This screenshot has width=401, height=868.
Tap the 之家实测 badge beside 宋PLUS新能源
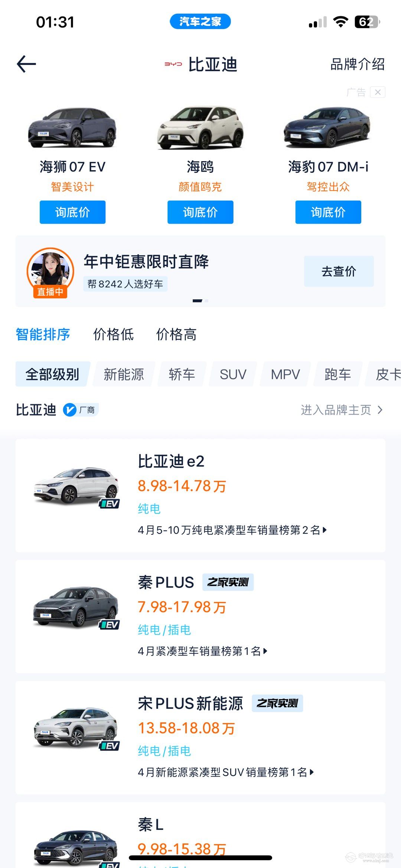click(277, 703)
